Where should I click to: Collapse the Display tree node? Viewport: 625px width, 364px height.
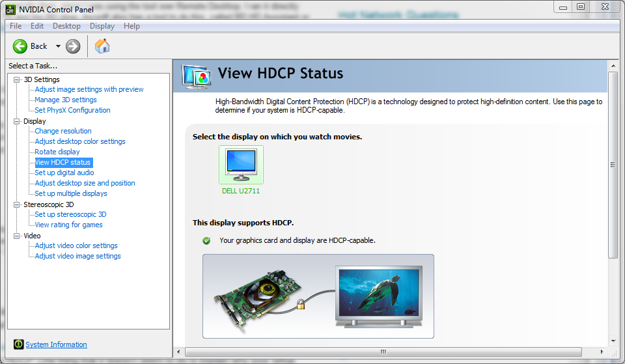[17, 121]
